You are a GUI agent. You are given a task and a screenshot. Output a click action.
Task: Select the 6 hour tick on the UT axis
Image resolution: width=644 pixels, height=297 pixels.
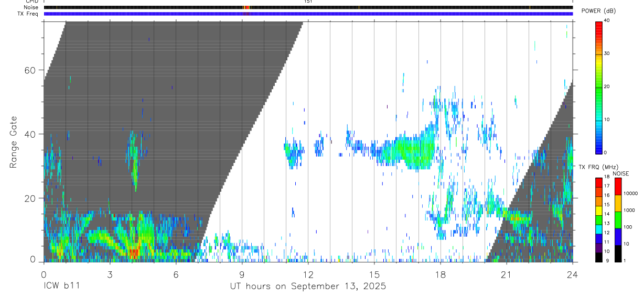pos(176,274)
